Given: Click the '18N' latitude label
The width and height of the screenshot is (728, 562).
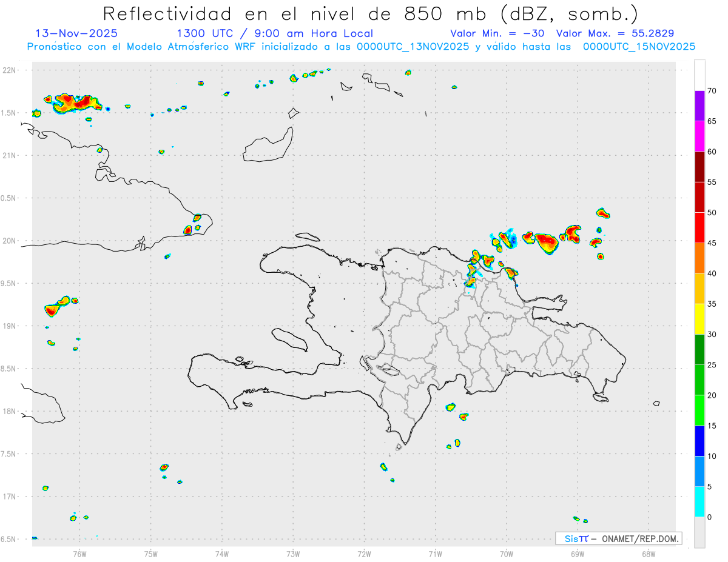Looking at the screenshot, I should coord(10,411).
